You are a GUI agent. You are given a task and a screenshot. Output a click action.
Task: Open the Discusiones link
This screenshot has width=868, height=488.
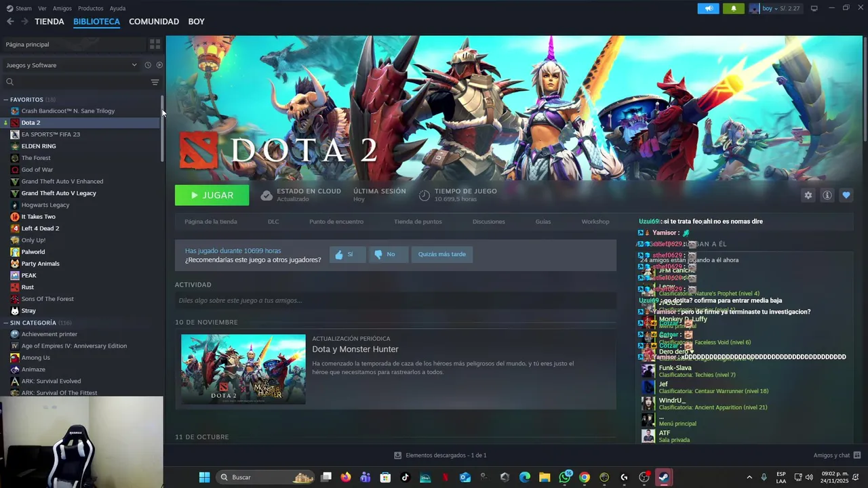tap(489, 222)
